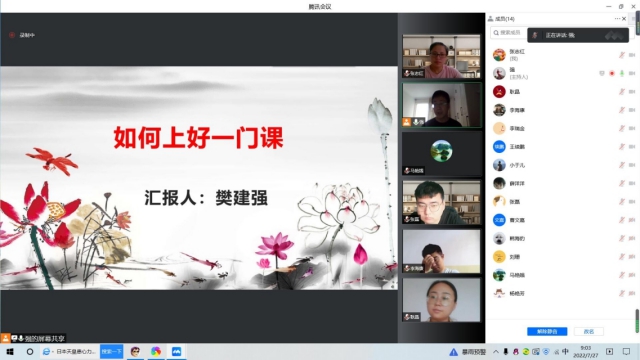Click red recording icon in host 强 row

[611, 73]
